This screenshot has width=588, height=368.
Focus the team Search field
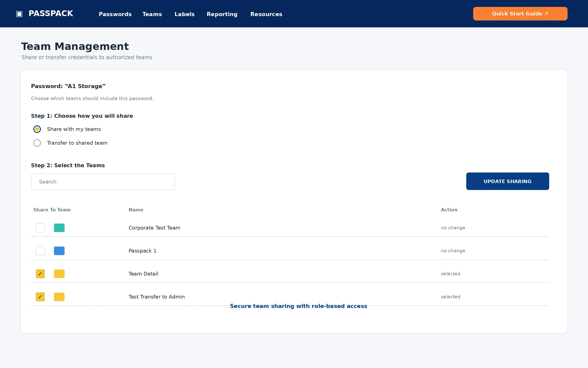[x=103, y=182]
